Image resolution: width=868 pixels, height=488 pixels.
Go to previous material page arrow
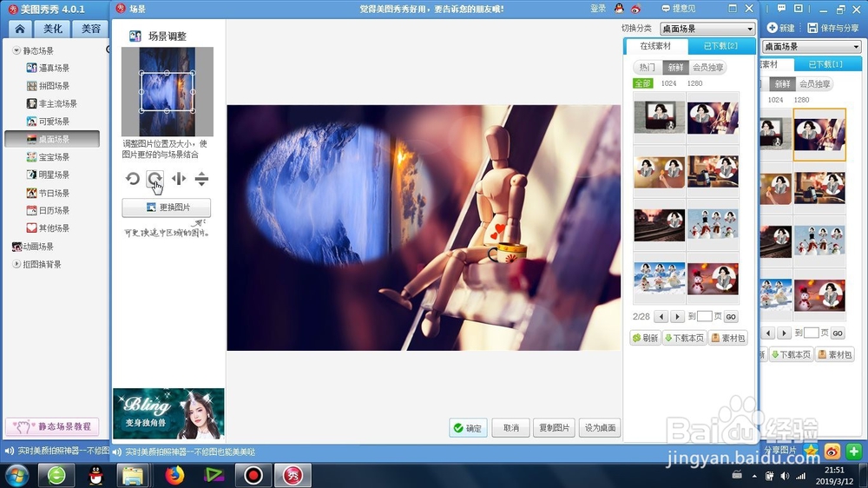pos(661,317)
